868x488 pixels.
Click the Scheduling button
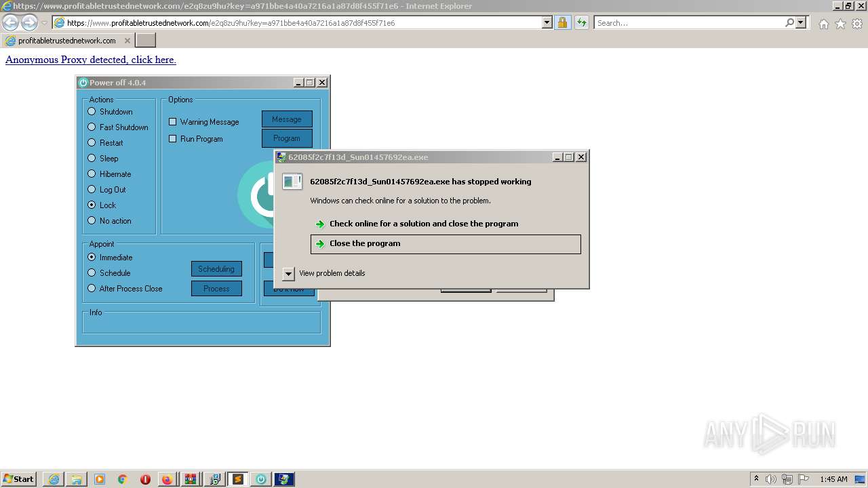point(216,269)
